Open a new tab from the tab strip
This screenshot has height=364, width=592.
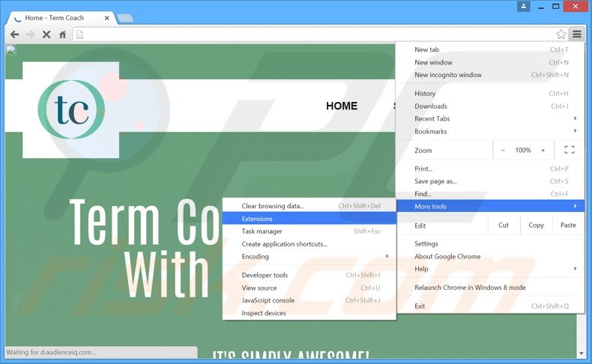[125, 18]
